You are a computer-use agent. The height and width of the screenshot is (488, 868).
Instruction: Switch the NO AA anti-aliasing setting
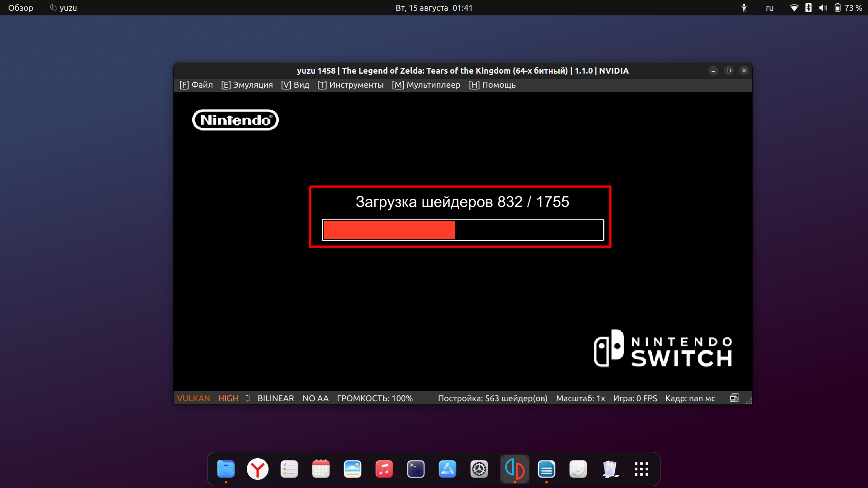pos(316,398)
